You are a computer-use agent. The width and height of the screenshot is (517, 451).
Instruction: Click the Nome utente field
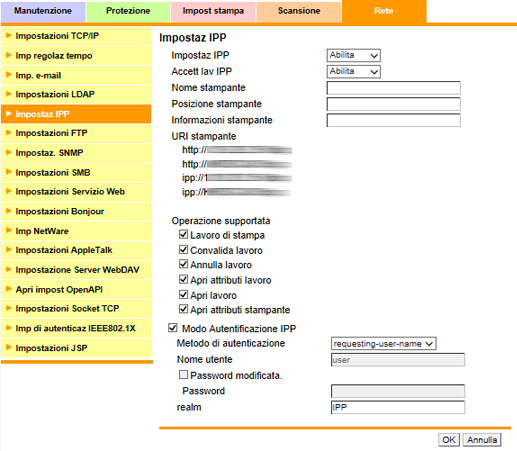click(398, 360)
